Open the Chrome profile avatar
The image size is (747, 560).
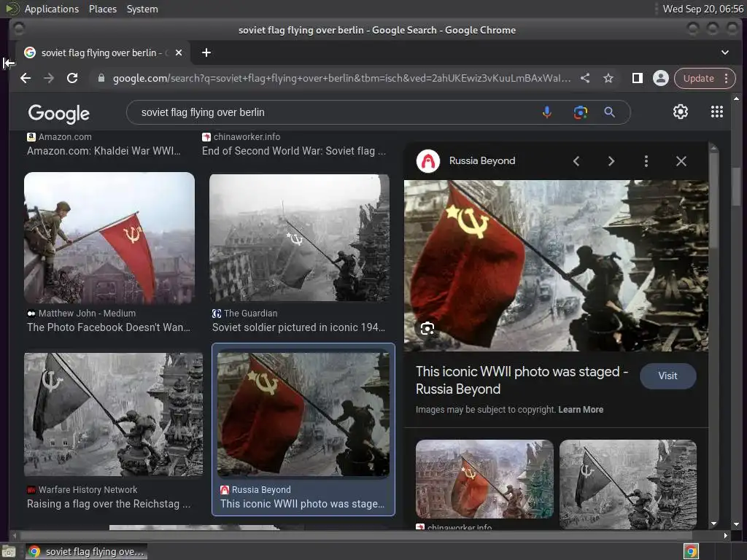point(661,78)
